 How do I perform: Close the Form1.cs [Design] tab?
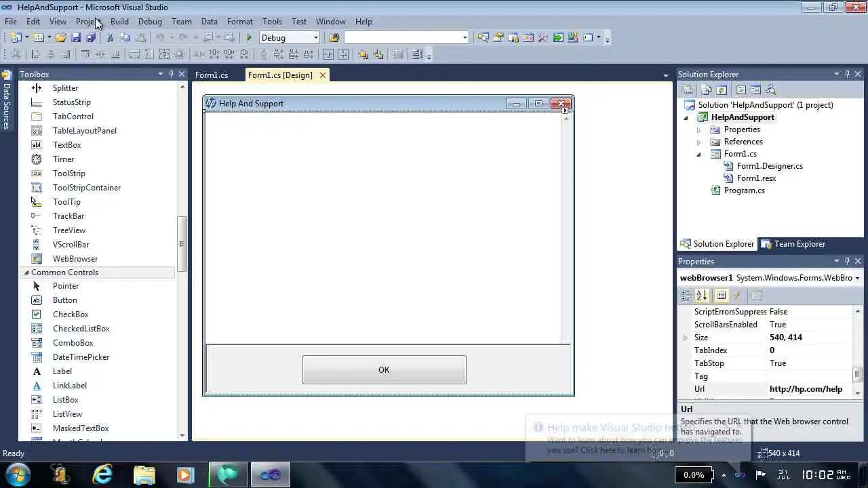[322, 75]
